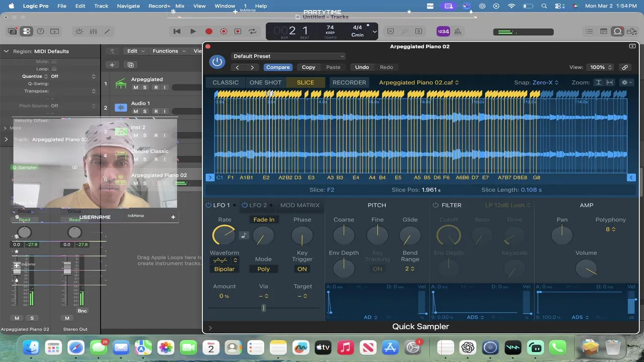Toggle the Solo S transport button
The height and width of the screenshot is (362, 644).
click(x=419, y=31)
